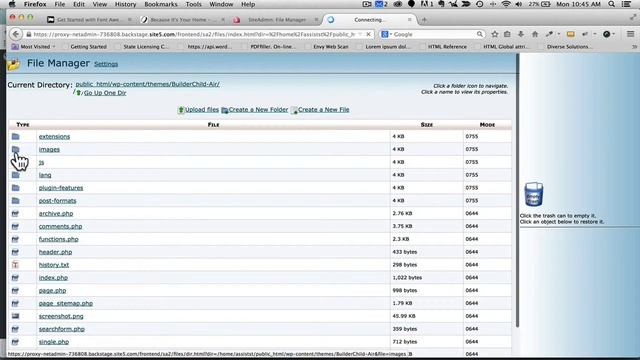This screenshot has height=360, width=640.
Task: Click the screenshot.png image file icon
Action: point(16,316)
